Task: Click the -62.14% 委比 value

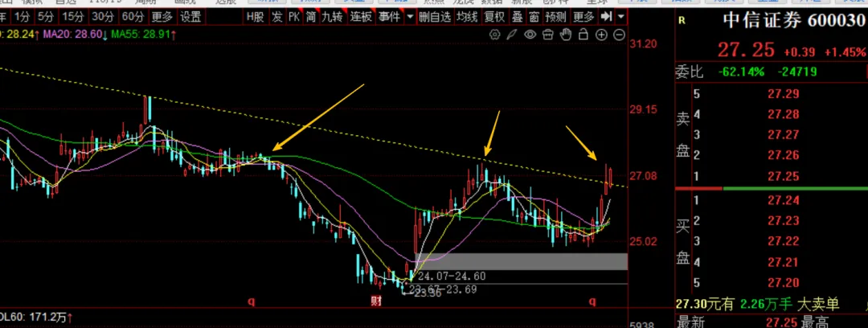Action: (741, 72)
